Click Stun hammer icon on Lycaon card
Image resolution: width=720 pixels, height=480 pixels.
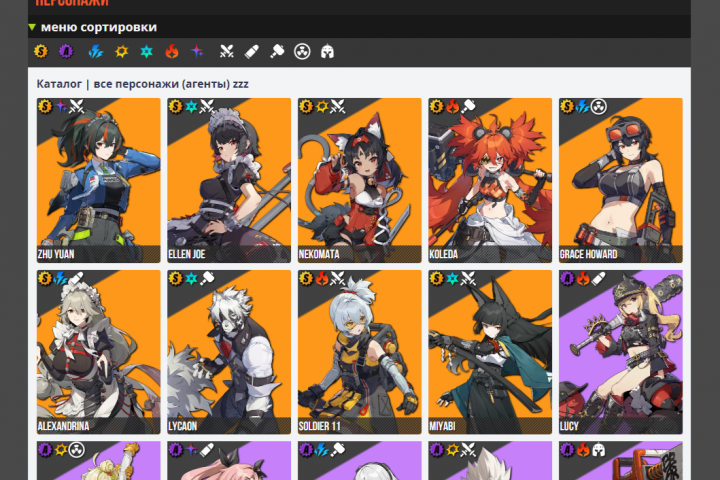pos(207,278)
